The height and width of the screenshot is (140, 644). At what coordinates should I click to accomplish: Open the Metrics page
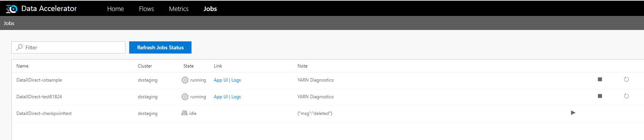(x=179, y=9)
